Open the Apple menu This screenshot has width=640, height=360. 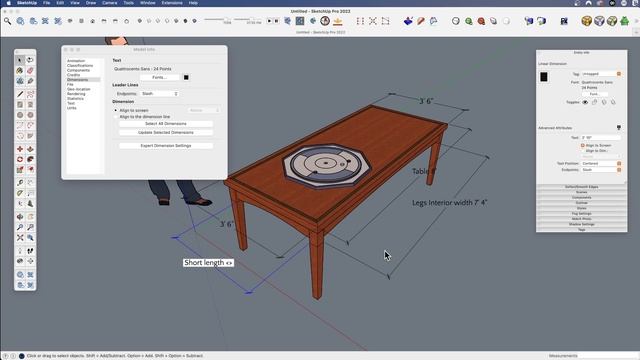click(x=8, y=3)
